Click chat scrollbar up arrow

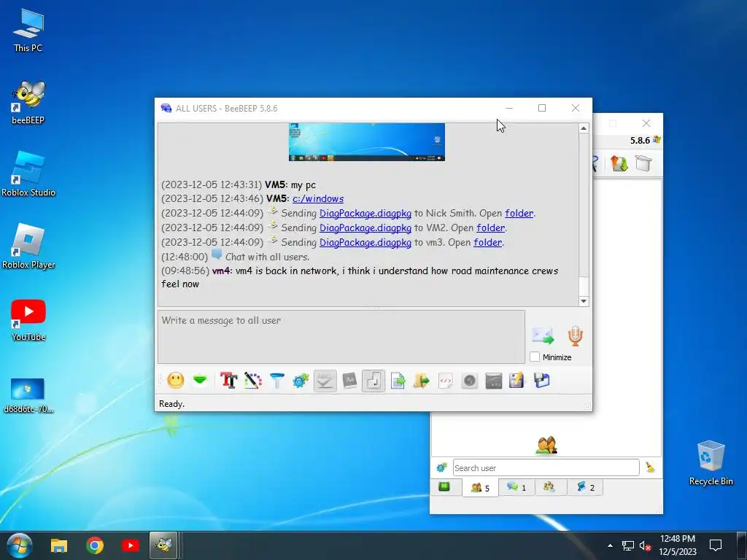point(584,128)
